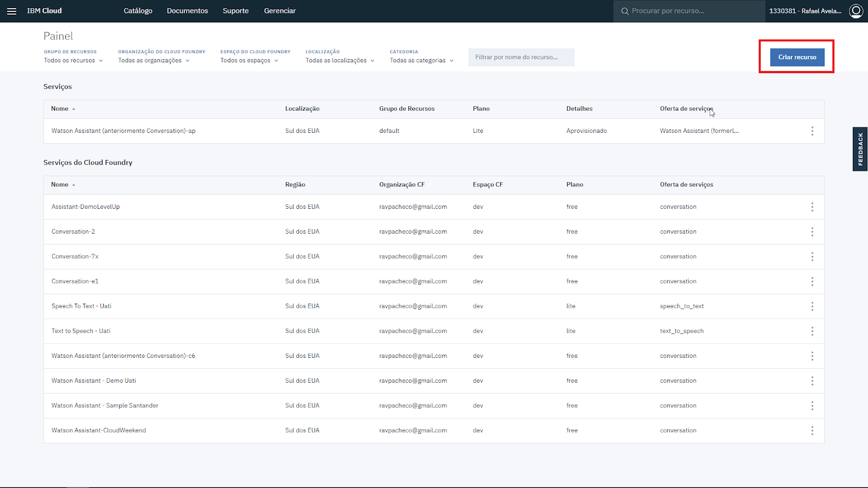Open actions menu for Conversation-e1 row
Image resolution: width=868 pixels, height=488 pixels.
point(812,281)
